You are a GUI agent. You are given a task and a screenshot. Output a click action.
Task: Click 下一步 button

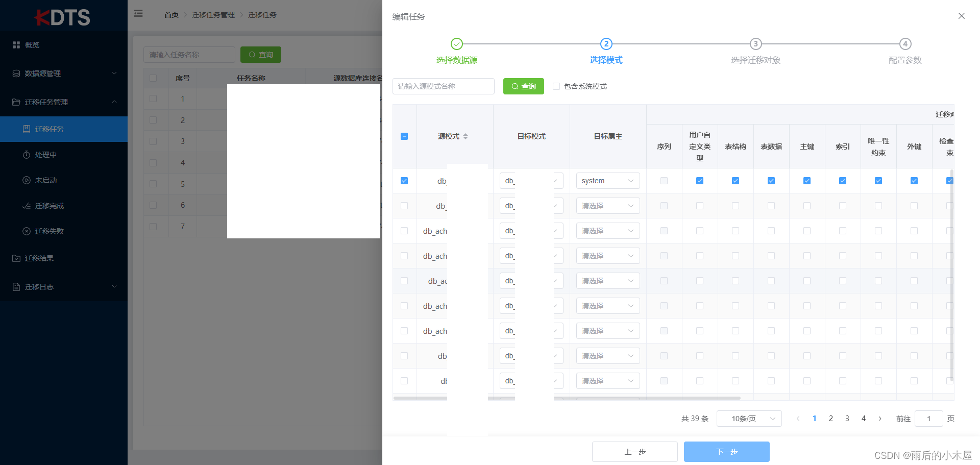727,452
